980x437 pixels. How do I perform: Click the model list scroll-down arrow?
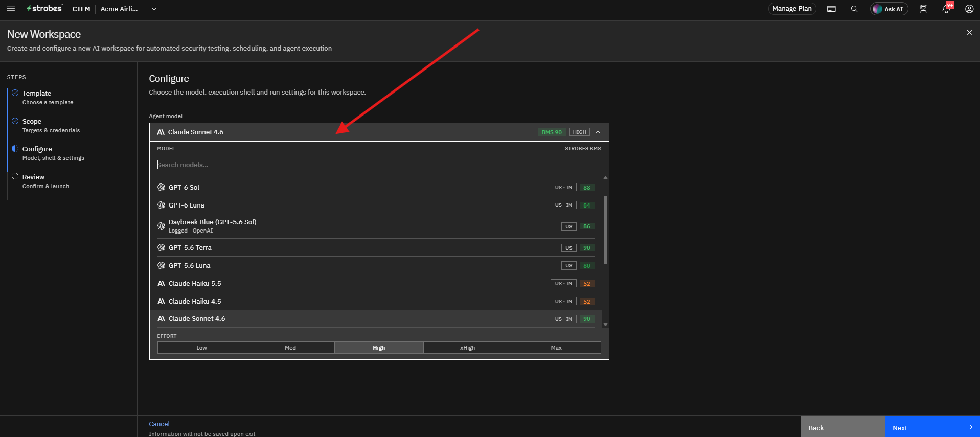pyautogui.click(x=606, y=325)
